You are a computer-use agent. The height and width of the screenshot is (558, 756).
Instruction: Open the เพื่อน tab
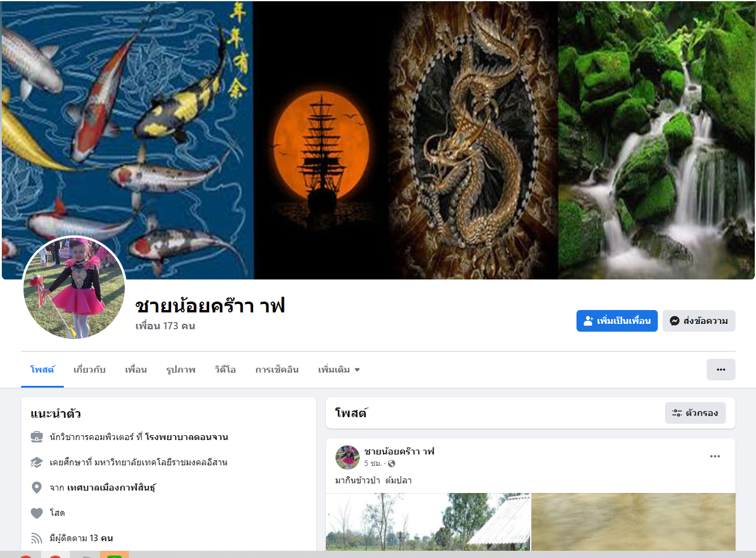[x=136, y=370]
